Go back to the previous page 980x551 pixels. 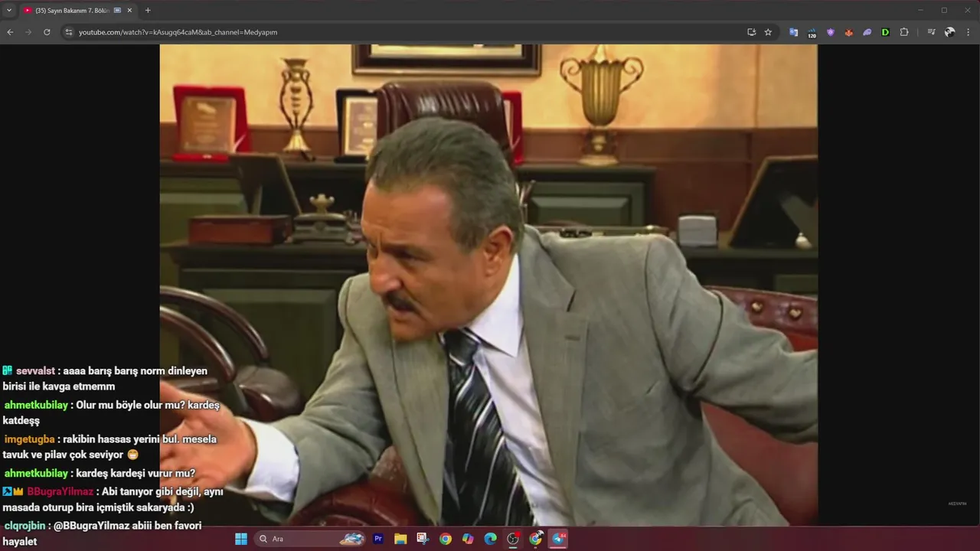click(10, 32)
